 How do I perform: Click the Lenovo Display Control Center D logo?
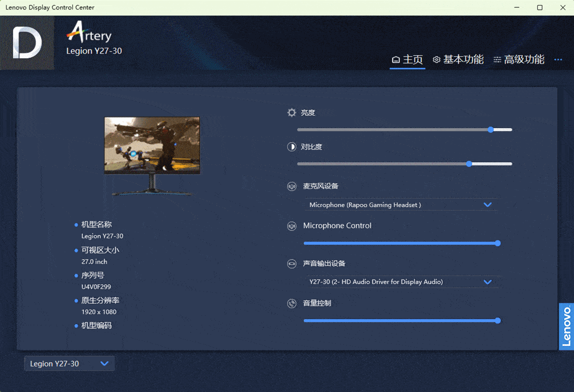27,43
